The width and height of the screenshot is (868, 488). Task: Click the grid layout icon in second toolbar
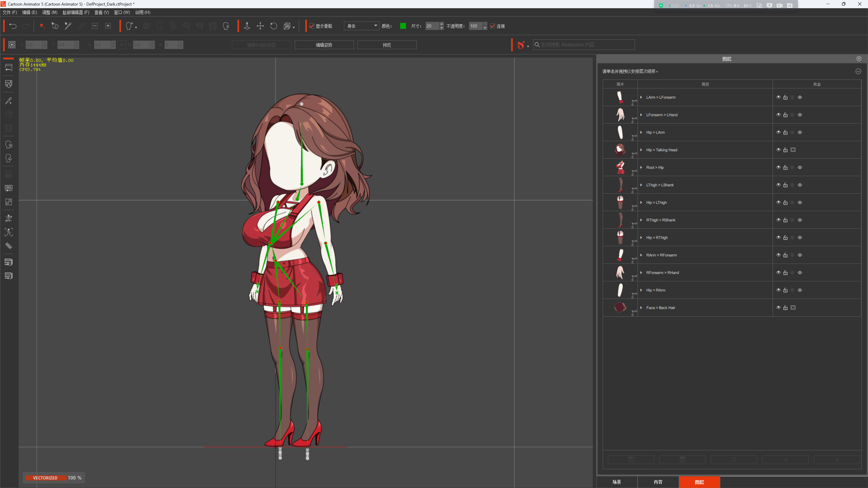12,45
